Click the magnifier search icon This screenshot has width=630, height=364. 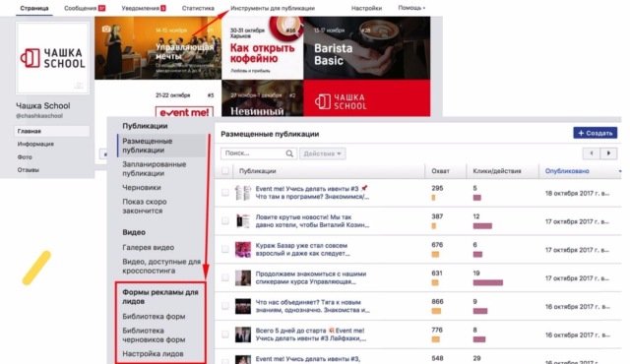tap(289, 153)
